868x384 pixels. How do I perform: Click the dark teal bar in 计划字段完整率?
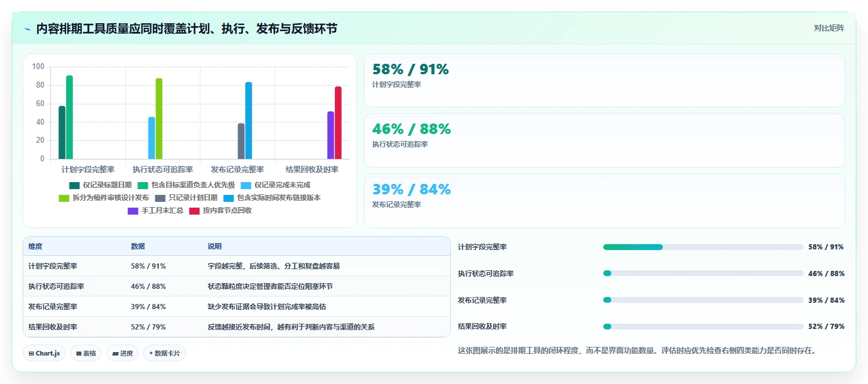coord(62,132)
